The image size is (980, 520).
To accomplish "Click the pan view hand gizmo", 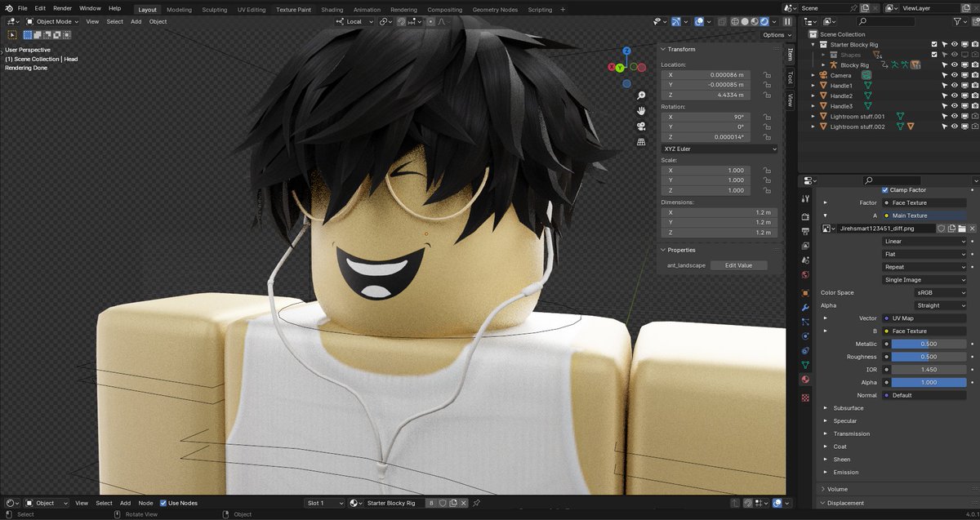I will (641, 111).
